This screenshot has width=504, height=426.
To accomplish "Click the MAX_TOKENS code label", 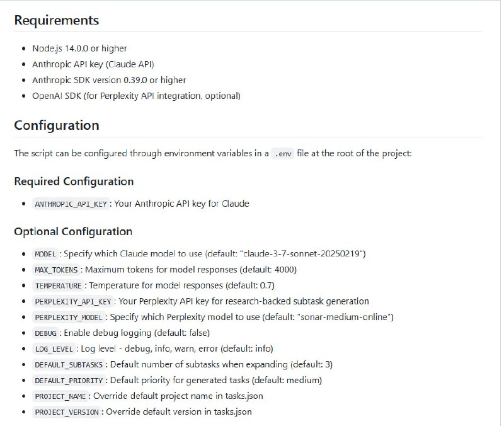I will [x=57, y=270].
